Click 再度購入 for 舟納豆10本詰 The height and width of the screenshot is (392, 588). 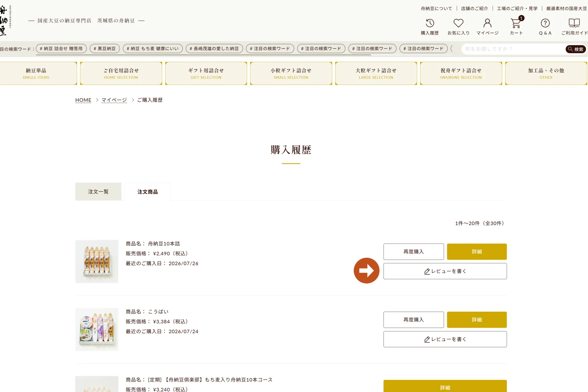click(414, 252)
